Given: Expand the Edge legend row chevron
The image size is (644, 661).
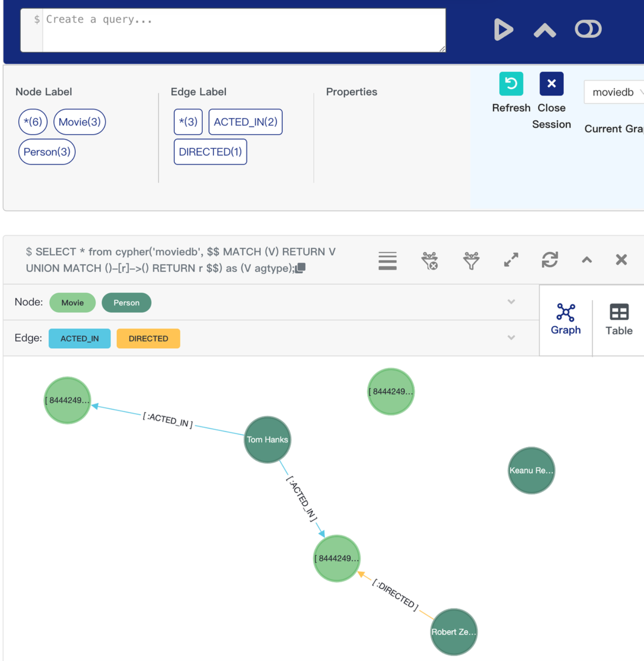Looking at the screenshot, I should tap(511, 338).
